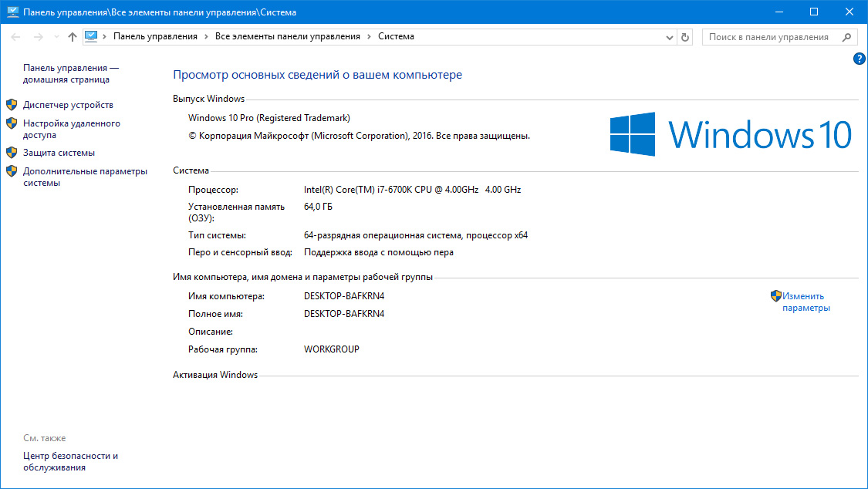Viewport: 868px width, 489px height.
Task: Click shield icon beside Изменить параметры
Action: pos(776,296)
